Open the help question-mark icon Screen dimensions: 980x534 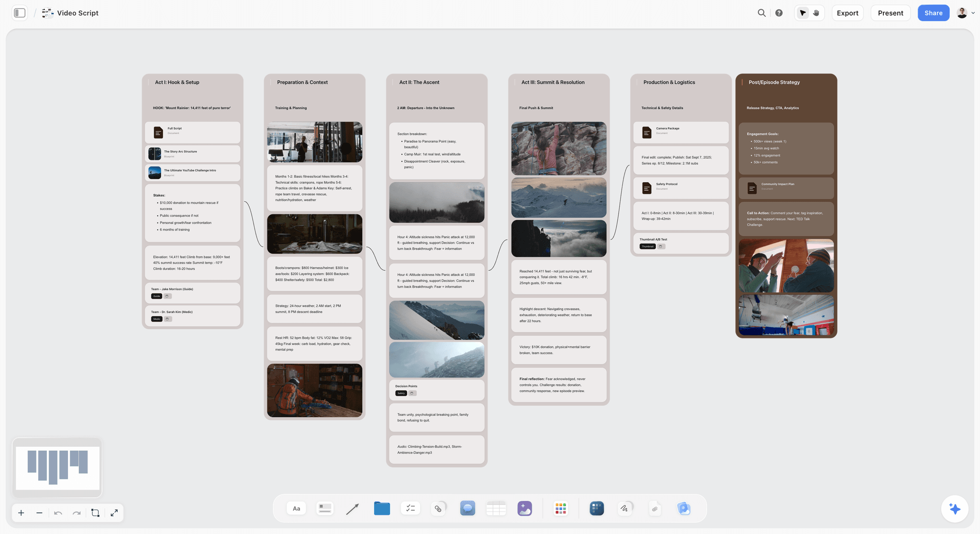(x=779, y=13)
